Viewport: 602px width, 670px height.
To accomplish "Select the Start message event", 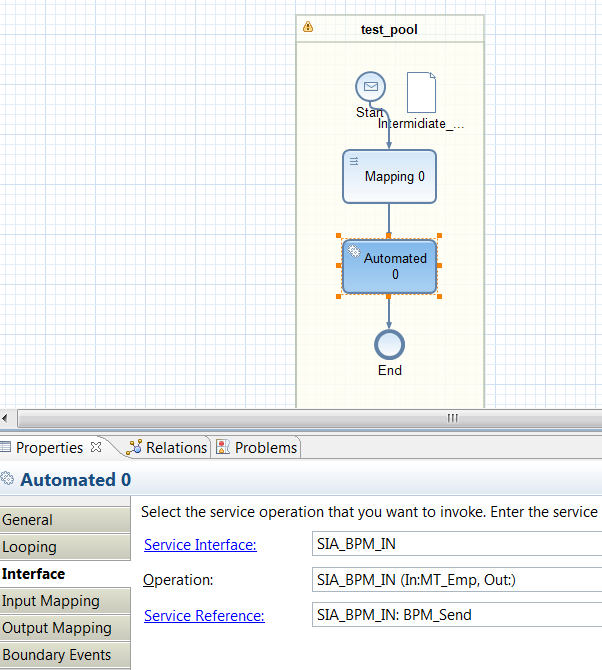I will pyautogui.click(x=370, y=86).
